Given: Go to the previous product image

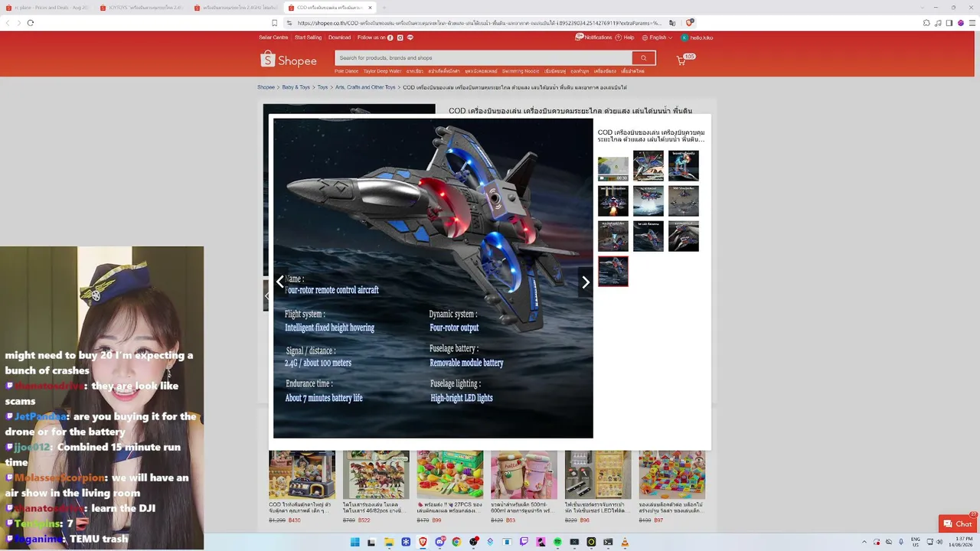Looking at the screenshot, I should pos(280,282).
